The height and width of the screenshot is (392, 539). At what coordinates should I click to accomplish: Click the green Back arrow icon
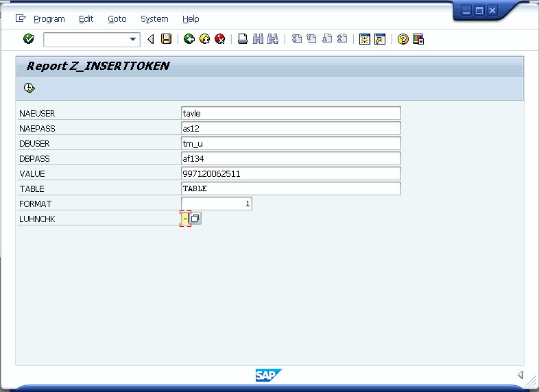[x=189, y=39]
